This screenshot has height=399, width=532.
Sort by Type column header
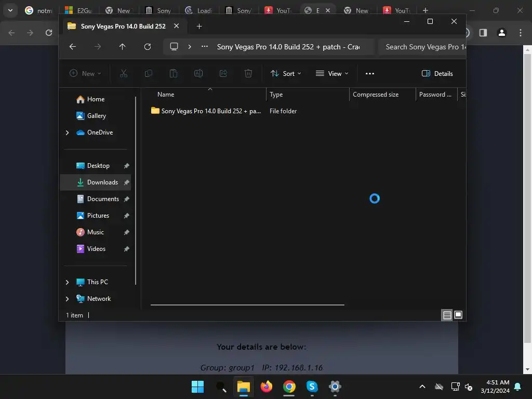coord(308,95)
